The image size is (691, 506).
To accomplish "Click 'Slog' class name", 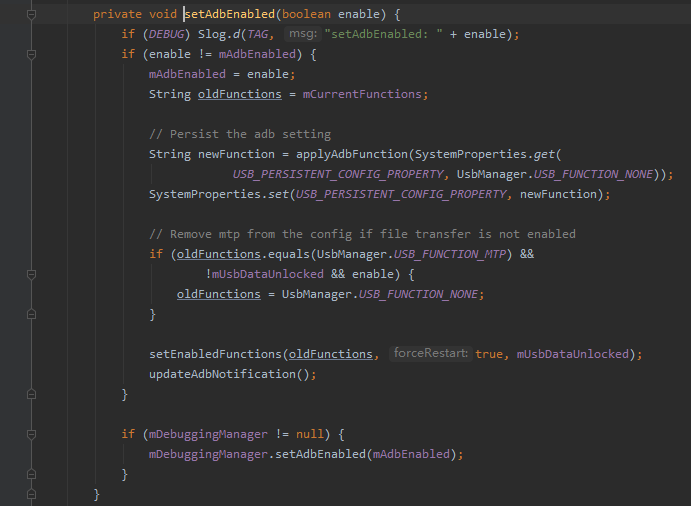I will coord(212,34).
